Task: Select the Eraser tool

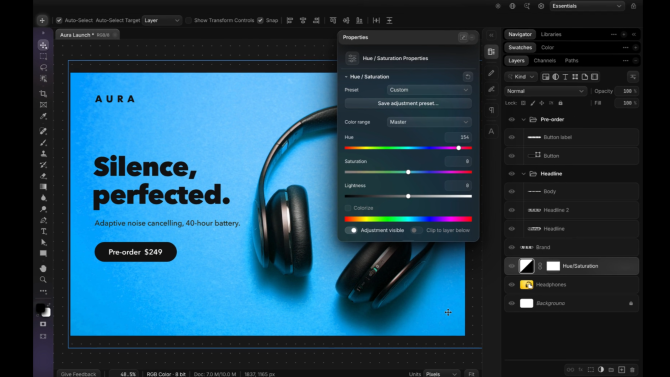Action: [43, 176]
